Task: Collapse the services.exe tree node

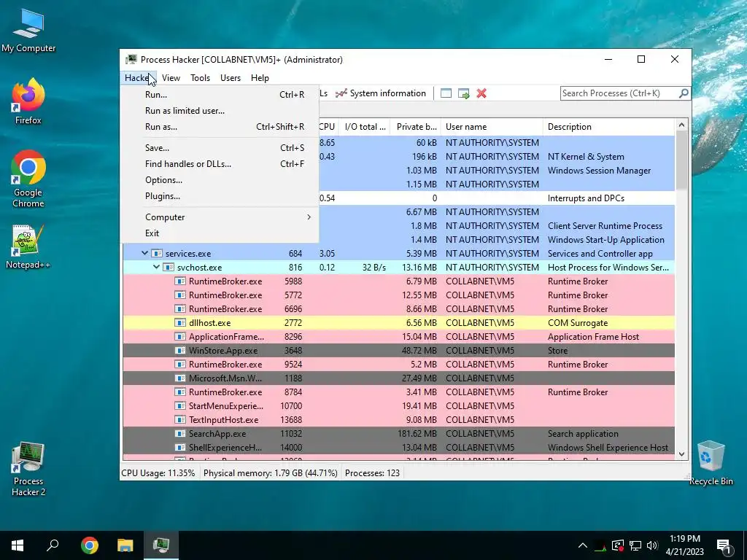Action: coord(144,253)
